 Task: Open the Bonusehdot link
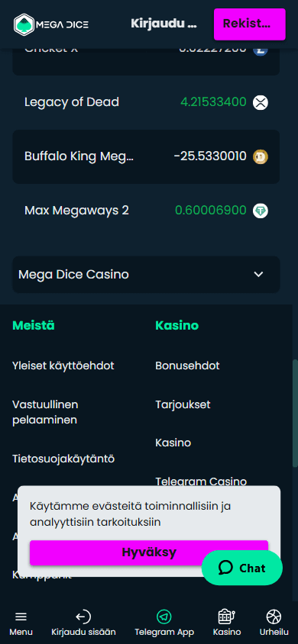pyautogui.click(x=187, y=365)
